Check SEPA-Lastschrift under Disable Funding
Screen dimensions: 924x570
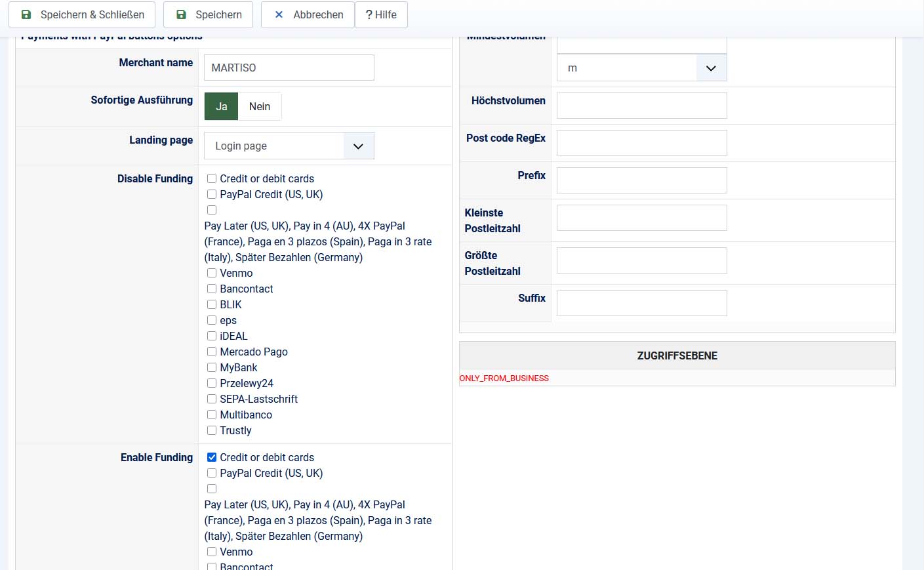(x=212, y=399)
